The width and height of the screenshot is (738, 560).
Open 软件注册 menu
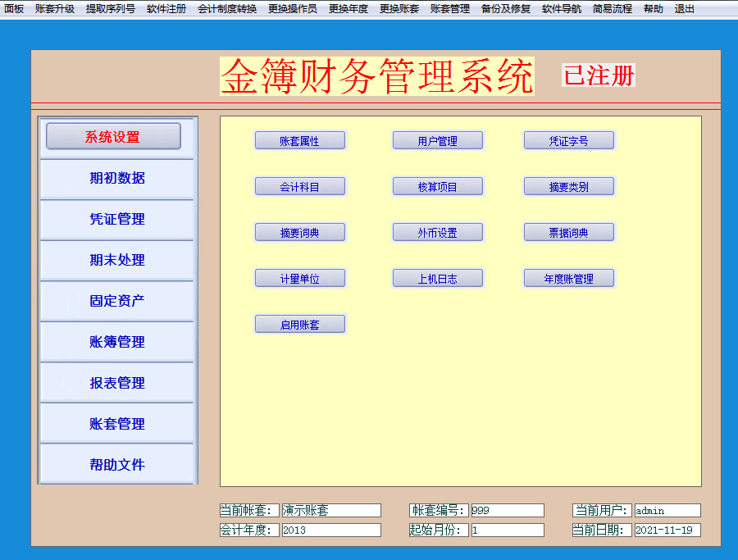[166, 8]
